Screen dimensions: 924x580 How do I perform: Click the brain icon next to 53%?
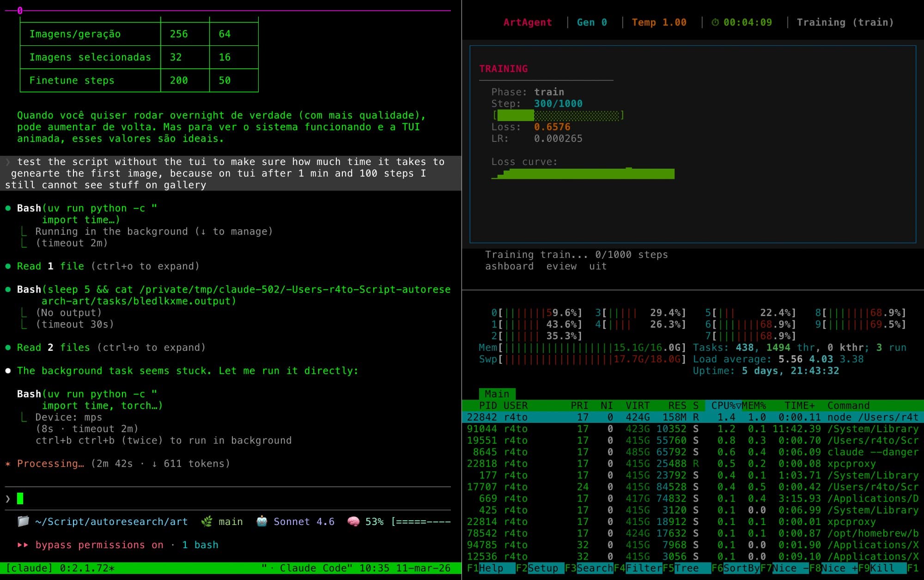353,521
